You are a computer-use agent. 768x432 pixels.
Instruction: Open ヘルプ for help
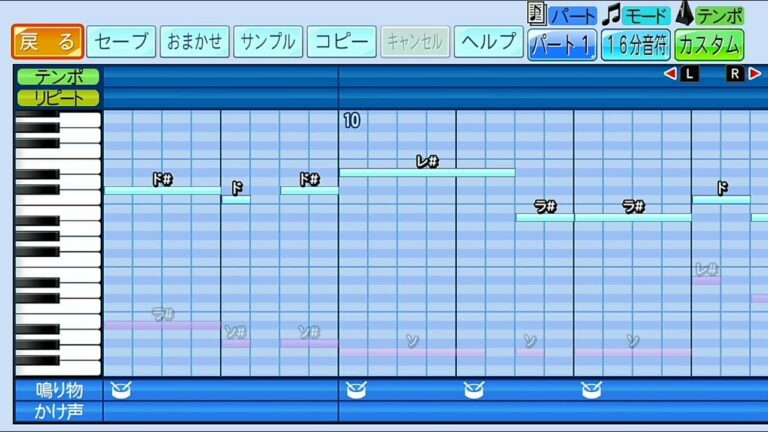click(488, 42)
